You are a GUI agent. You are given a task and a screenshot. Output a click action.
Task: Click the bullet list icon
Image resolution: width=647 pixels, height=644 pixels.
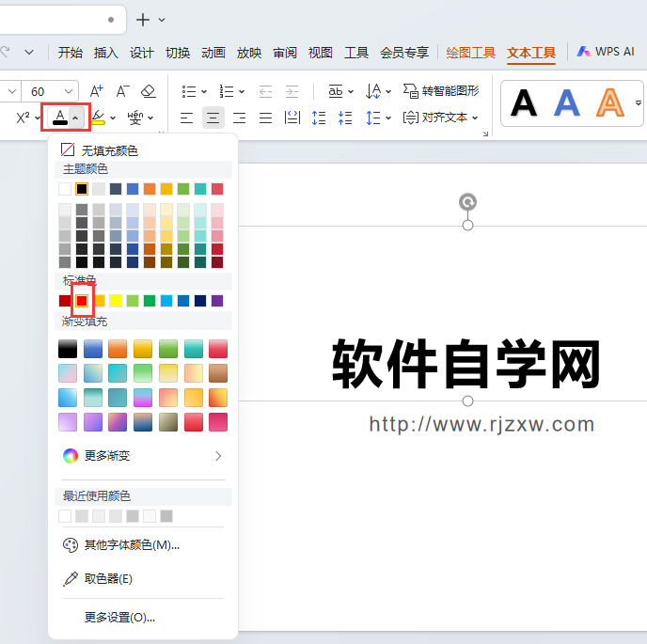pos(189,91)
